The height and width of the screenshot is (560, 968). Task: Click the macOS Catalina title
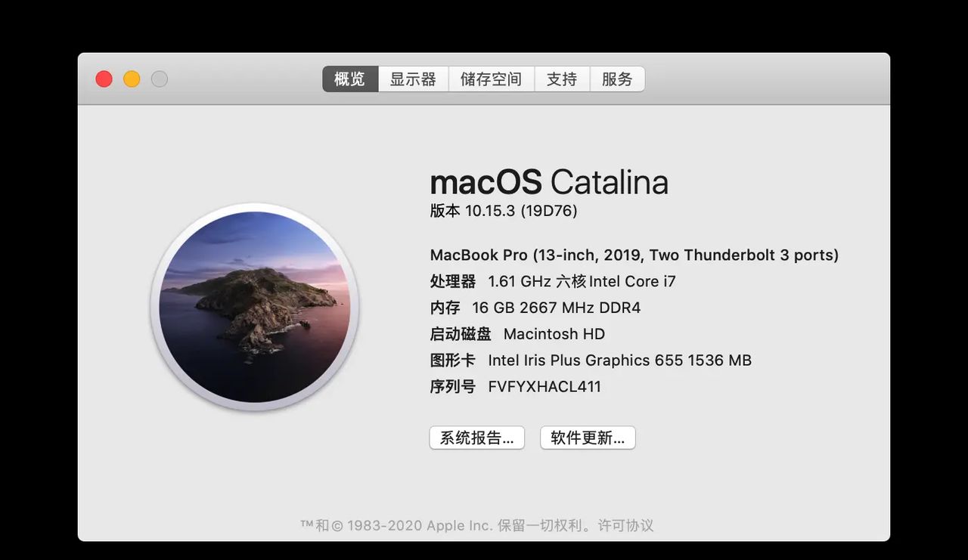pyautogui.click(x=549, y=182)
